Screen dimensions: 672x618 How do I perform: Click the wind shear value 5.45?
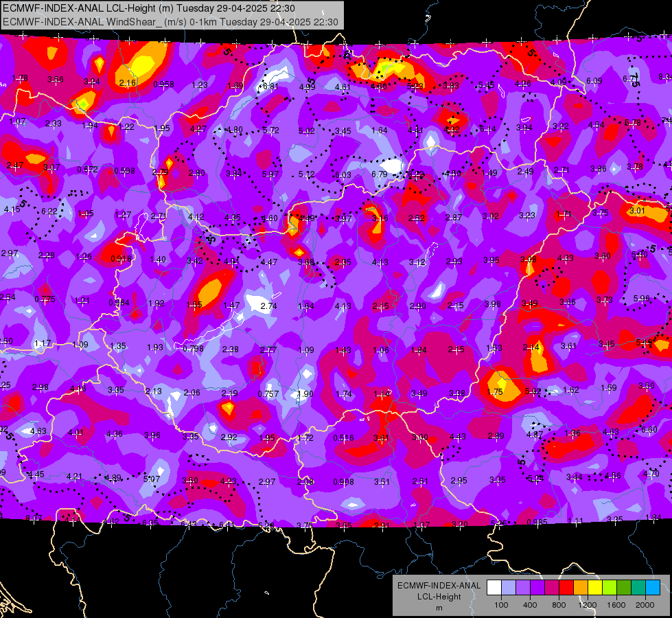(x=487, y=85)
